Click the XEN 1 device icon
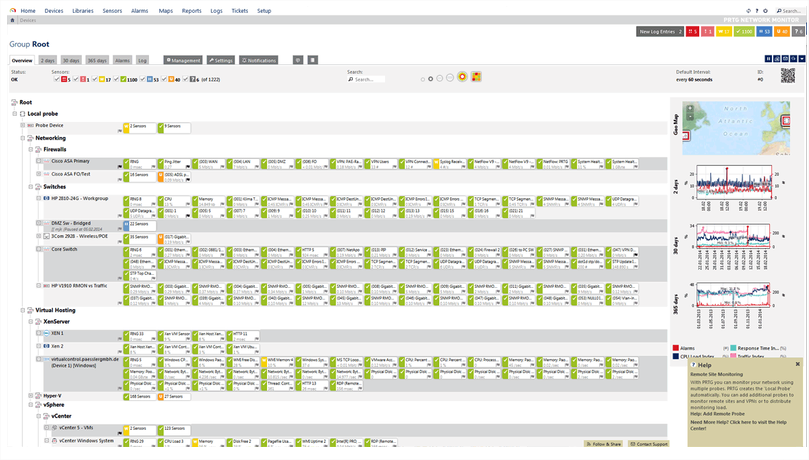Viewport: 809px width, 460px height. (x=46, y=333)
